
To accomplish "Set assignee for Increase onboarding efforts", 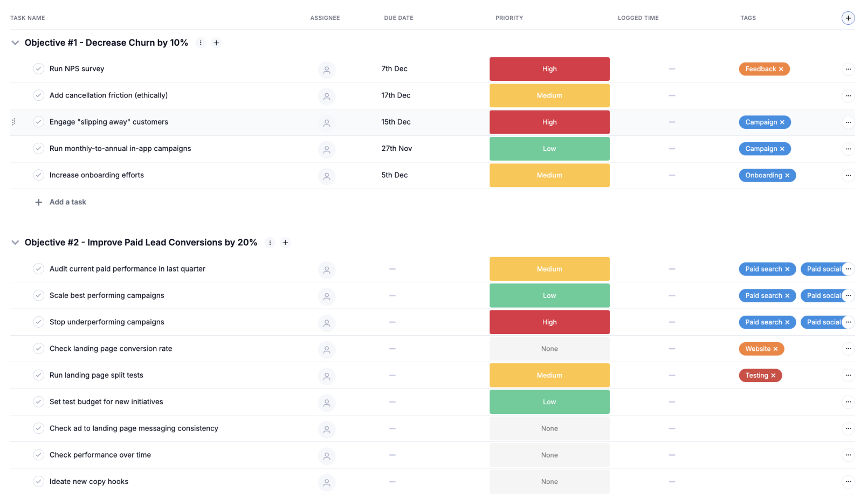I will pyautogui.click(x=327, y=176).
